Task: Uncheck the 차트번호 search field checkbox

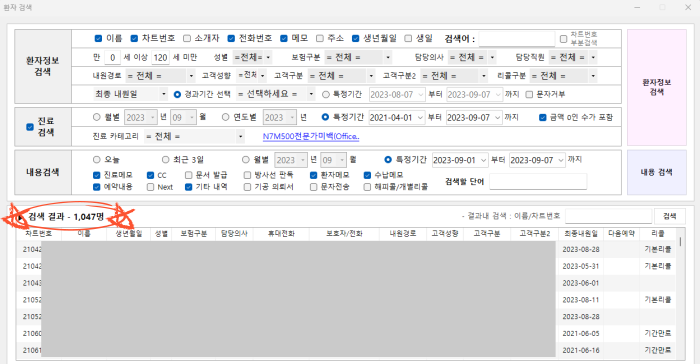Action: pos(134,38)
